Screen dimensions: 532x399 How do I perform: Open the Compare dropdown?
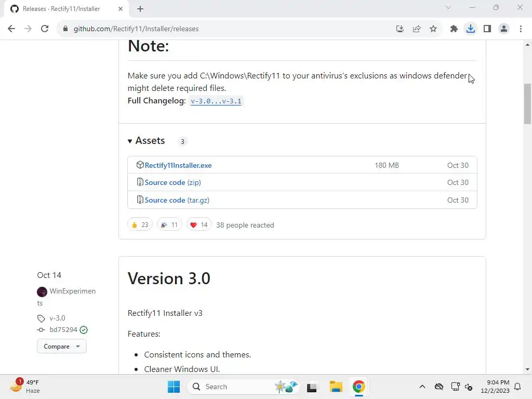click(62, 347)
